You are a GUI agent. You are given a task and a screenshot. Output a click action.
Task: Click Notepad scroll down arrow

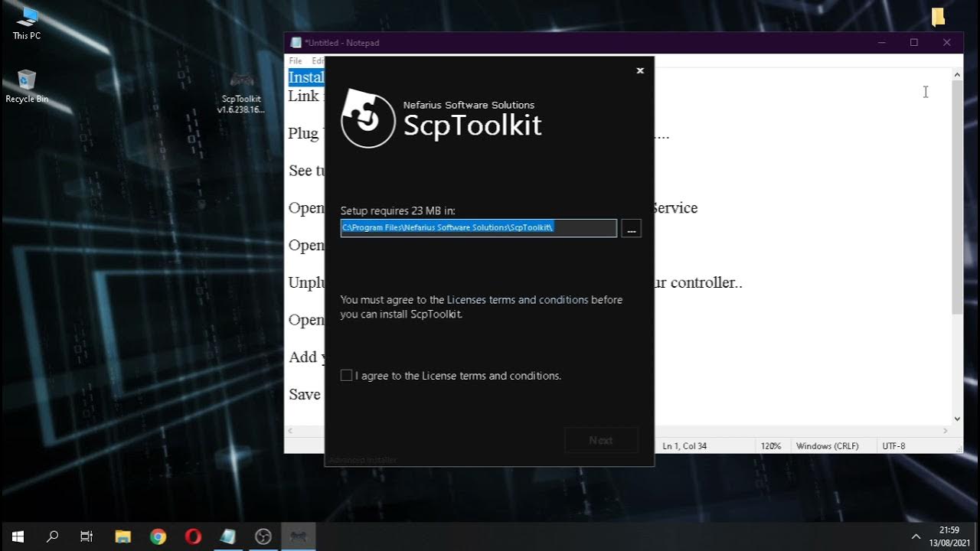(x=957, y=419)
